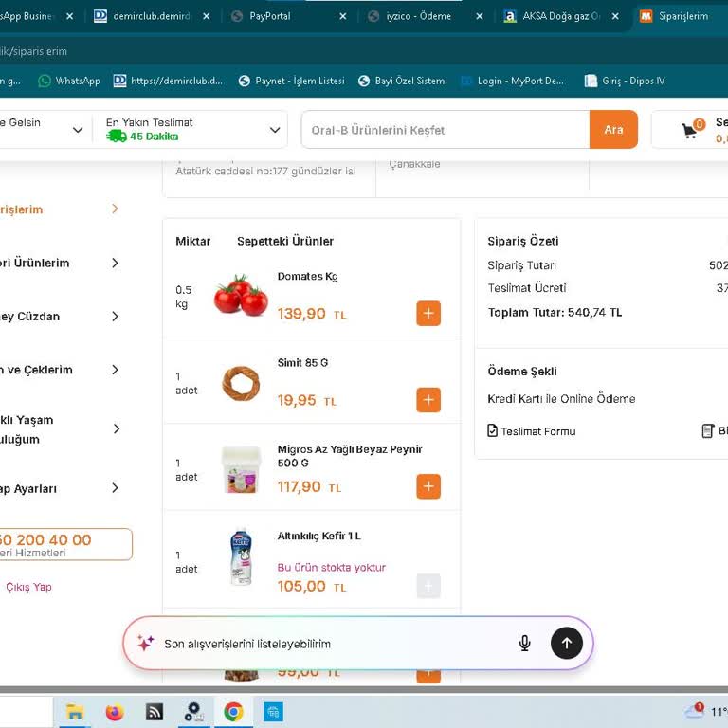Activate voice input microphone in assistant bar
The width and height of the screenshot is (728, 728).
tap(524, 644)
